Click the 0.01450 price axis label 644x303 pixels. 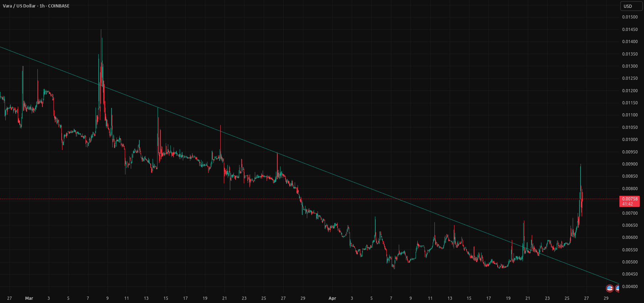(630, 30)
